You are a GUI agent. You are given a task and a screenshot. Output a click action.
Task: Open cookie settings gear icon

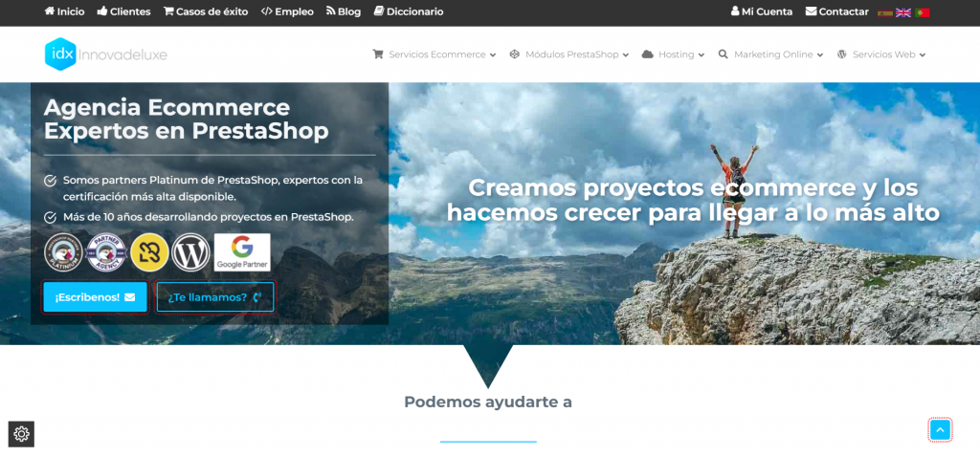pyautogui.click(x=21, y=434)
